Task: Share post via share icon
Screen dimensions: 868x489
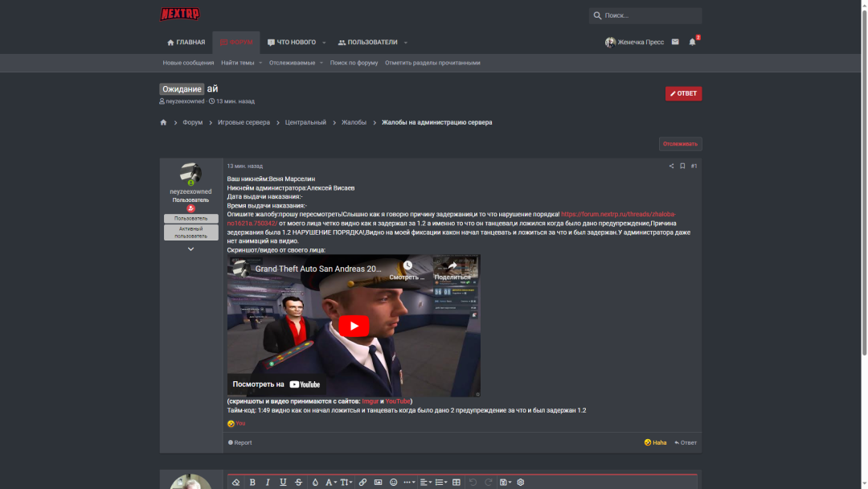Action: coord(671,166)
